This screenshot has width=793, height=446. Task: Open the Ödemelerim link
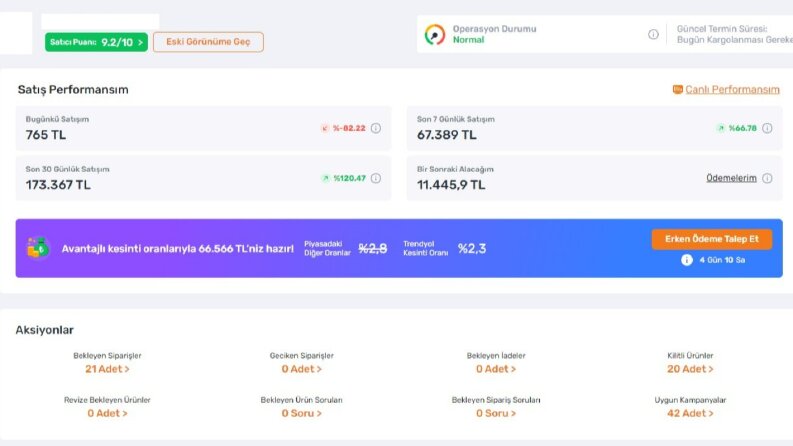731,178
